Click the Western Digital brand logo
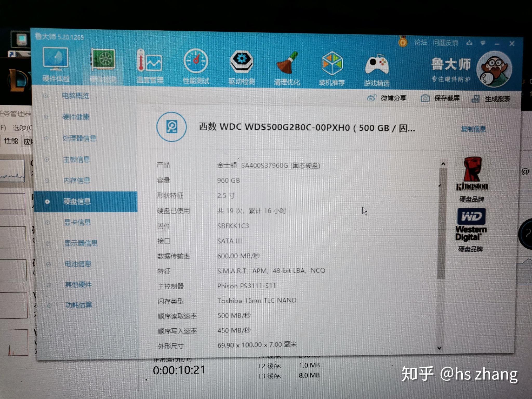This screenshot has width=532, height=399. point(471,224)
